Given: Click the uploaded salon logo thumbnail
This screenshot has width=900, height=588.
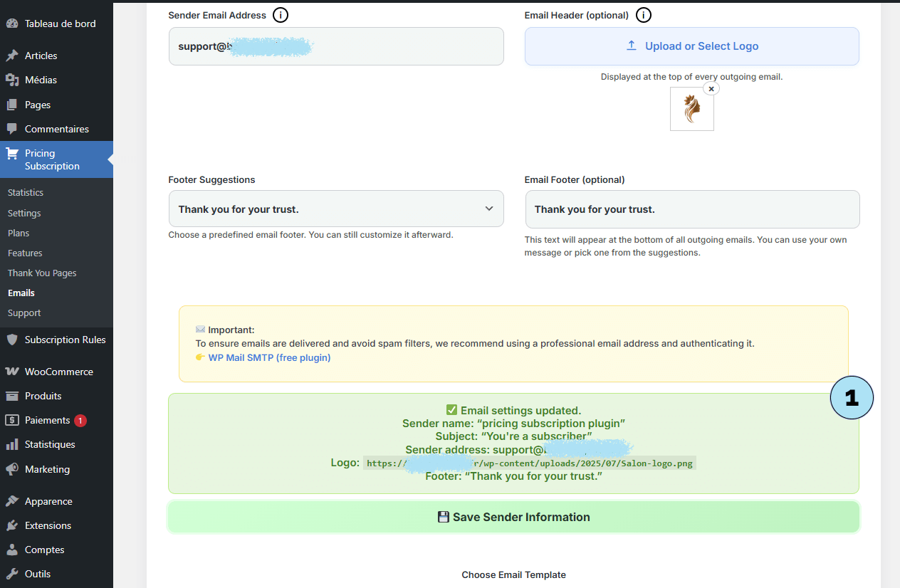Looking at the screenshot, I should (691, 110).
